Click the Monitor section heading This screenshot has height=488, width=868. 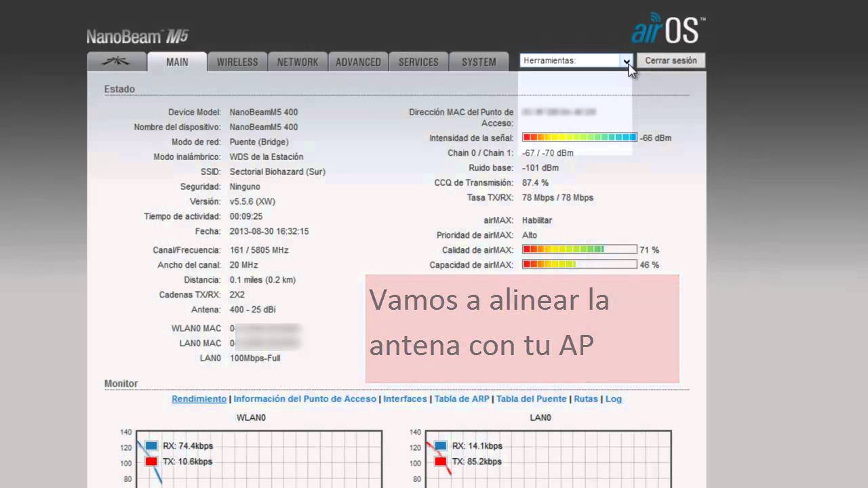coord(121,384)
